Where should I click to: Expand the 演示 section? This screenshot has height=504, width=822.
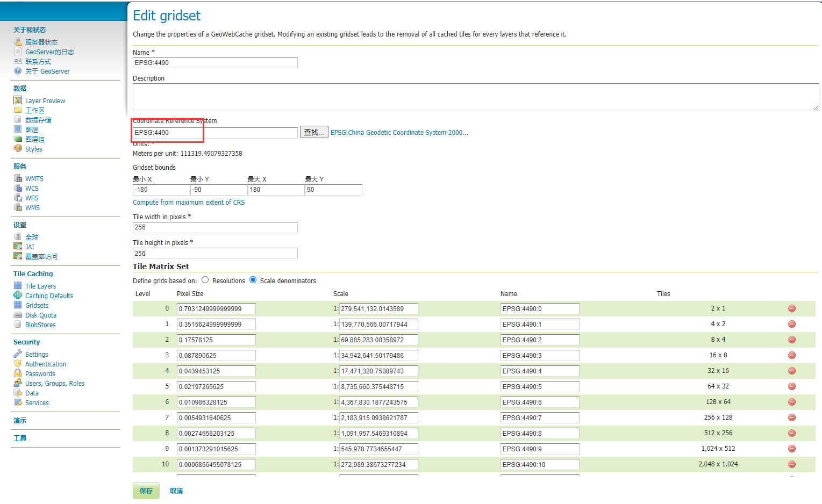20,420
